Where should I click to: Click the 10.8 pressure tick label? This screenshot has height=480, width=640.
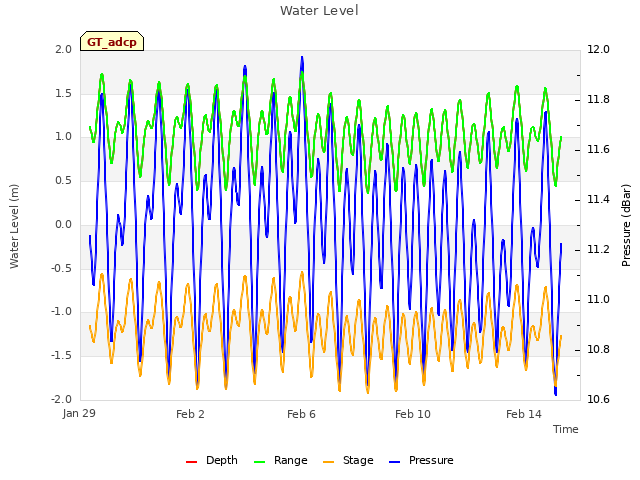click(x=598, y=349)
